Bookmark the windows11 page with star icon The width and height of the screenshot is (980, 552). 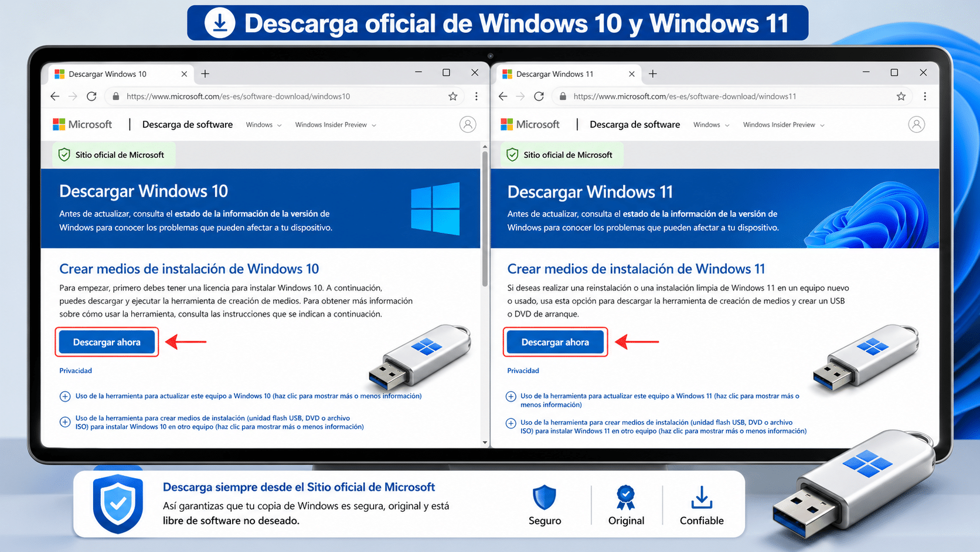click(x=901, y=96)
